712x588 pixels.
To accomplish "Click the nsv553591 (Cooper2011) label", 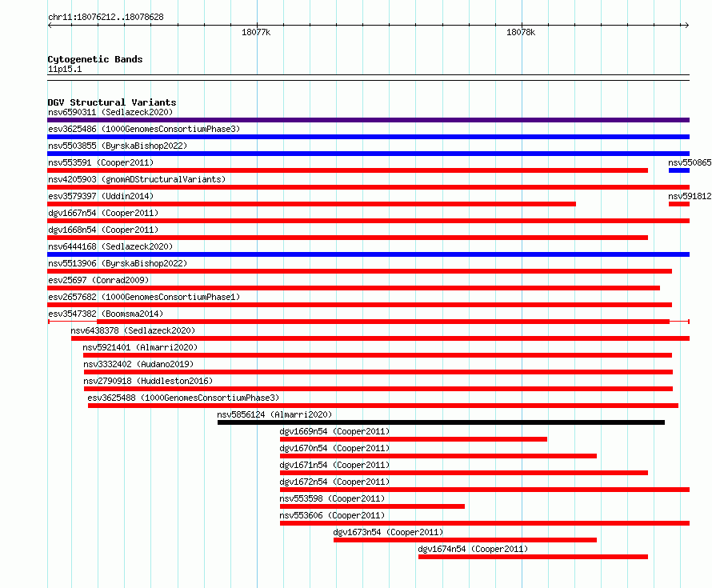I will (x=101, y=162).
